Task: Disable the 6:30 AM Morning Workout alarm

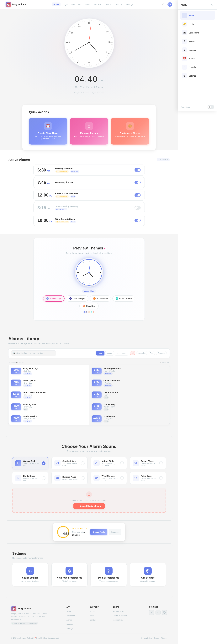Action: tap(137, 170)
